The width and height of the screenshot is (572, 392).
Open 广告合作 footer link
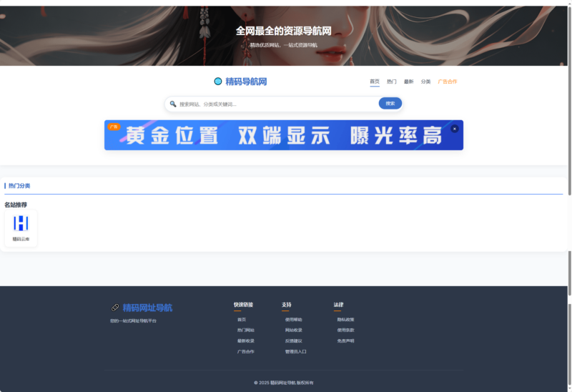[246, 351]
